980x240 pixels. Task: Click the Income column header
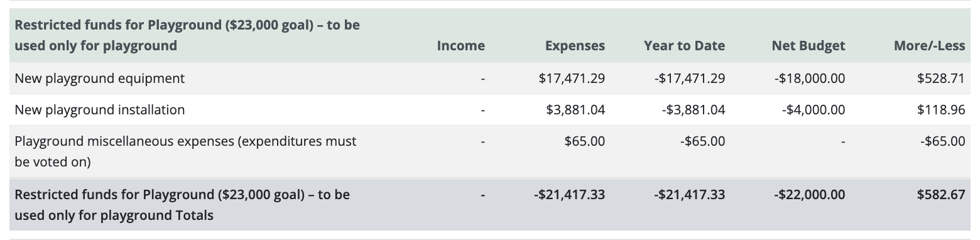[460, 45]
